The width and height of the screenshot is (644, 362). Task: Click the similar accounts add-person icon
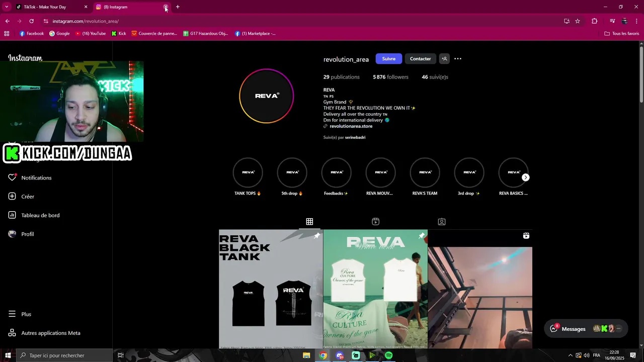point(444,59)
